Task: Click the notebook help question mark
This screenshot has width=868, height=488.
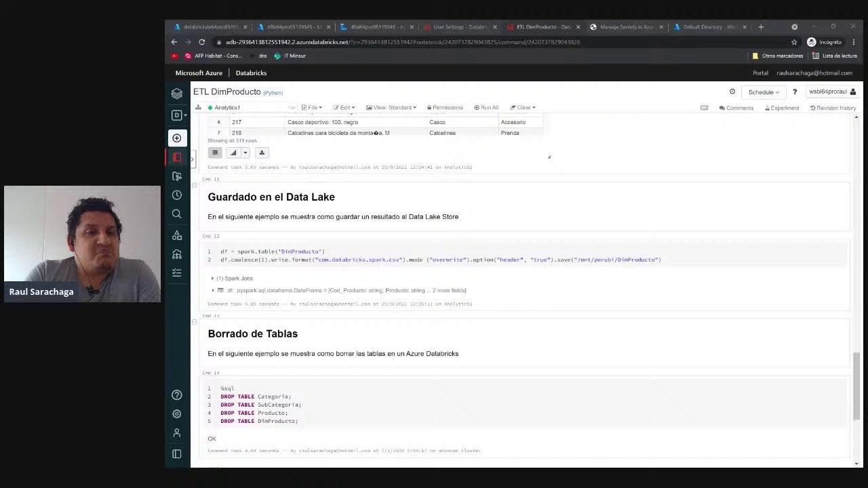Action: pos(795,92)
